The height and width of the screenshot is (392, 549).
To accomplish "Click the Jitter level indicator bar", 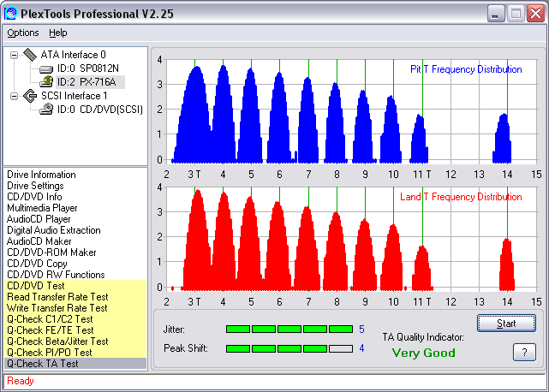I will (289, 329).
